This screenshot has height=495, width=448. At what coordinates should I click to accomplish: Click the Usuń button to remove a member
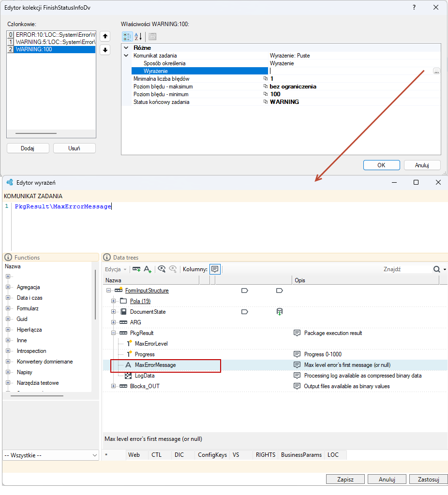[x=74, y=148]
